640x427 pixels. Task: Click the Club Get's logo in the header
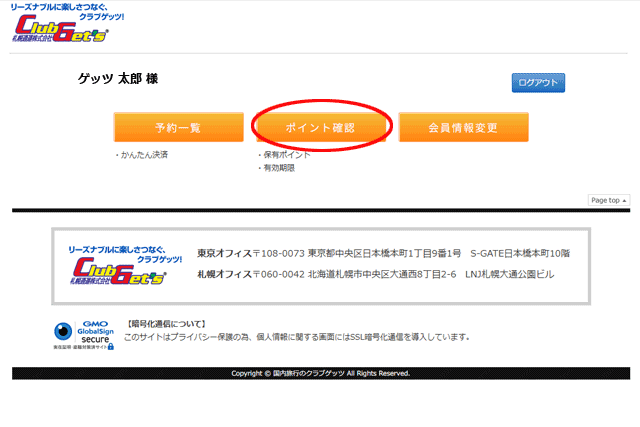coord(62,30)
